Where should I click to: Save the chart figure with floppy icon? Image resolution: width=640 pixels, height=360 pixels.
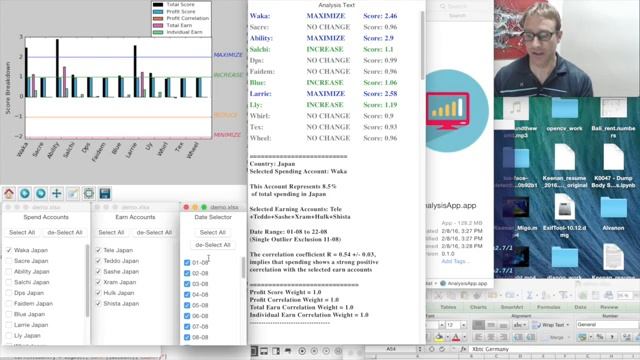pos(105,193)
